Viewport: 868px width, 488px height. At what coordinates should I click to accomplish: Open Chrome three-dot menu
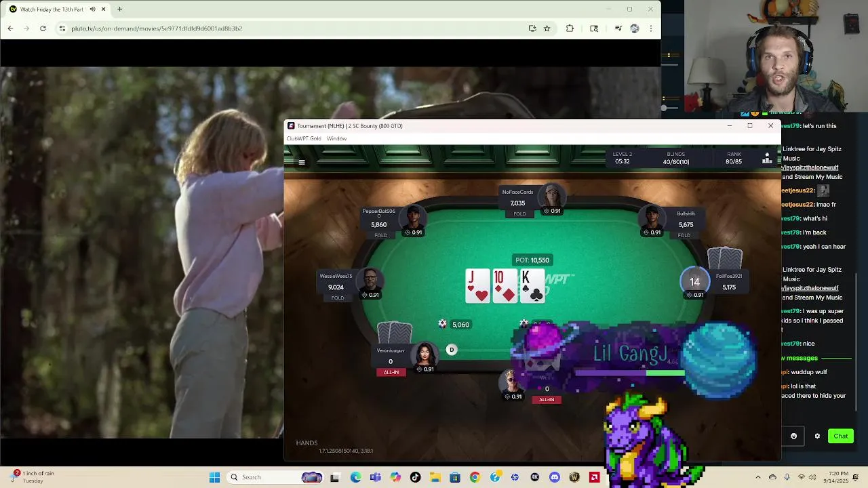[651, 28]
